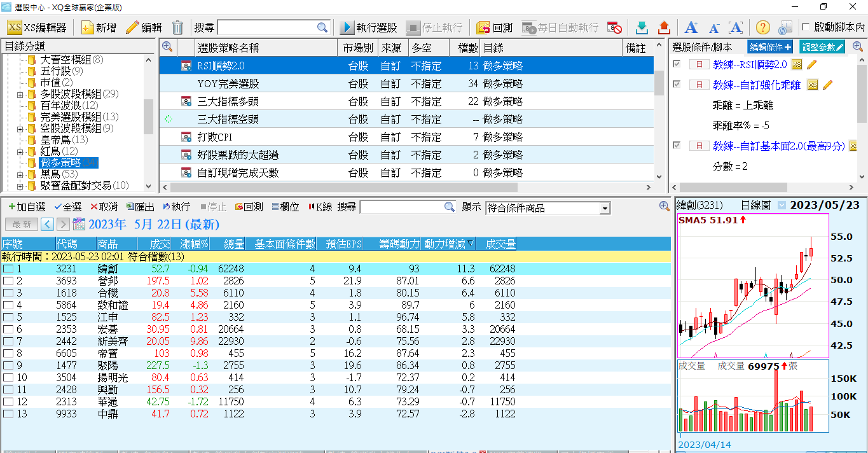Click the magnifier zoom icon above the chart
The image size is (868, 453).
click(x=665, y=206)
